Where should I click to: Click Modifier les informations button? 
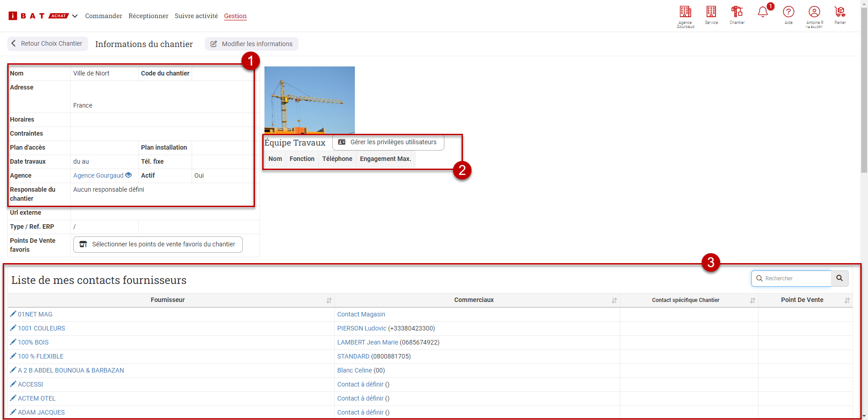[x=251, y=44]
